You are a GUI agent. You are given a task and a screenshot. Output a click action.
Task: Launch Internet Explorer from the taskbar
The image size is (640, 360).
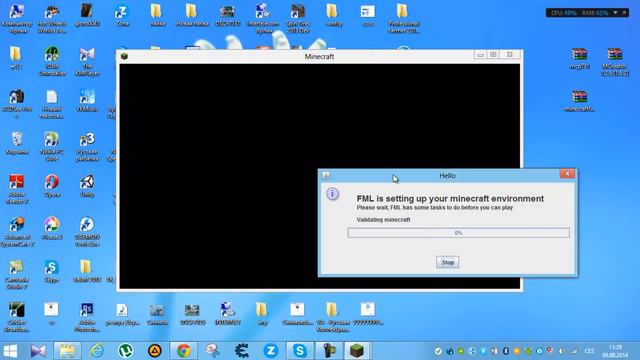coord(96,351)
